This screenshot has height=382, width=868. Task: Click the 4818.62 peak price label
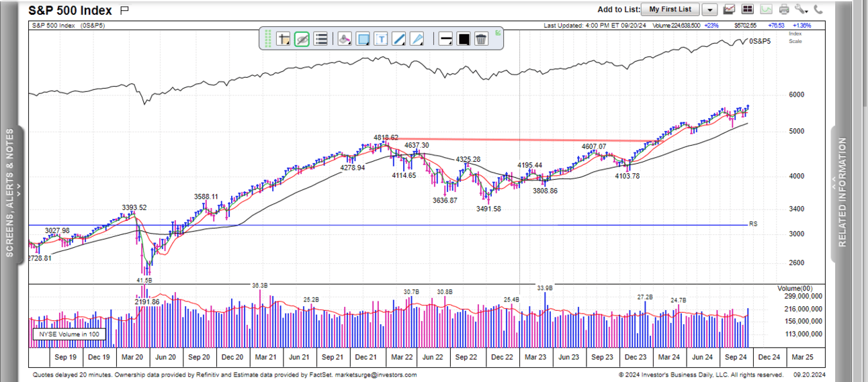[x=386, y=137]
